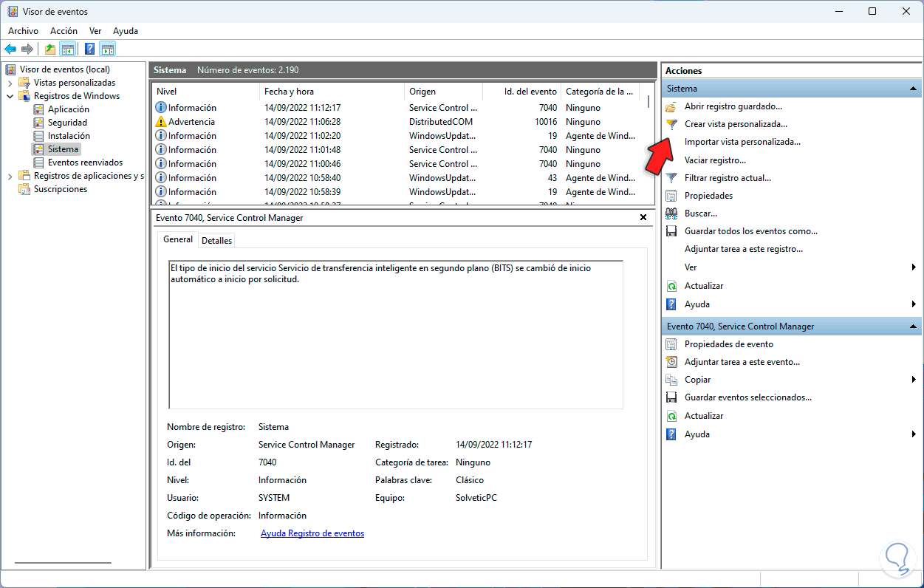Viewport: 924px width, 588px height.
Task: Sort by the Categoría de la tarea column header
Action: point(600,92)
